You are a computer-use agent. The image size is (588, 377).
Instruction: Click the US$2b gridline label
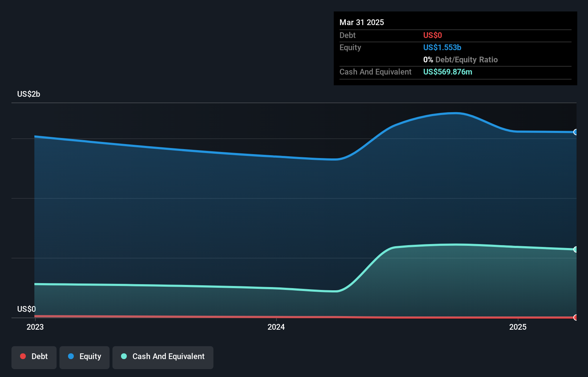29,94
